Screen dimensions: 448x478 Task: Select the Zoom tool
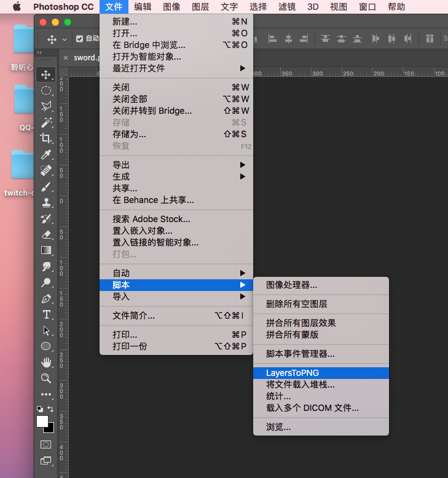[x=46, y=378]
